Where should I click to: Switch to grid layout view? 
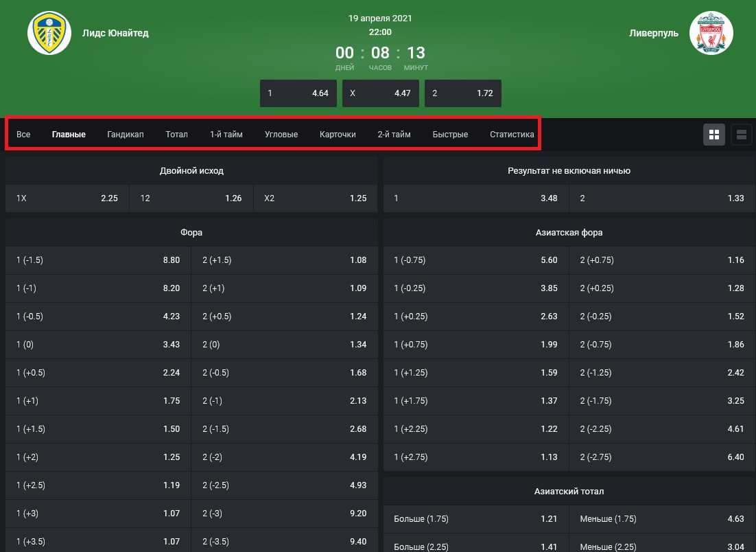(x=714, y=135)
